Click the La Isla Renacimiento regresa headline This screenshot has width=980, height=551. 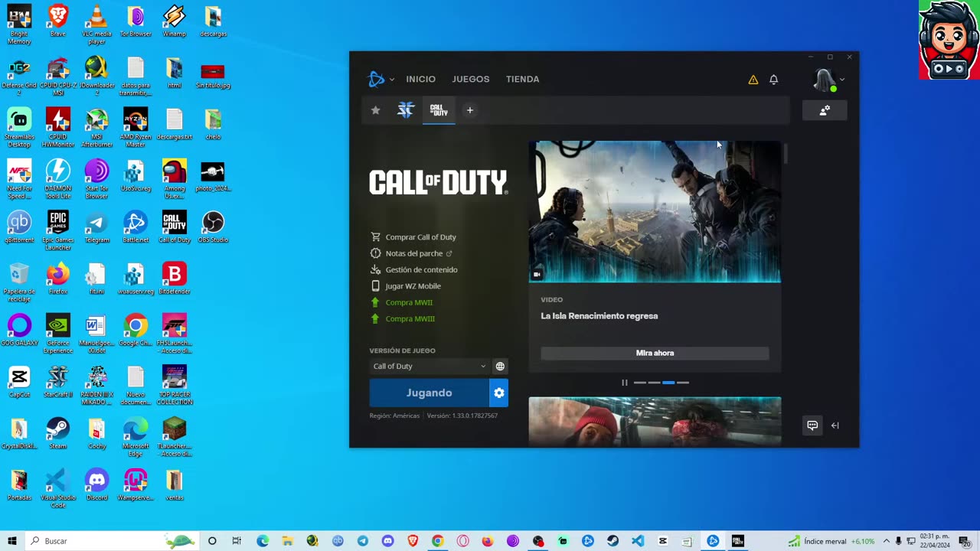coord(599,316)
